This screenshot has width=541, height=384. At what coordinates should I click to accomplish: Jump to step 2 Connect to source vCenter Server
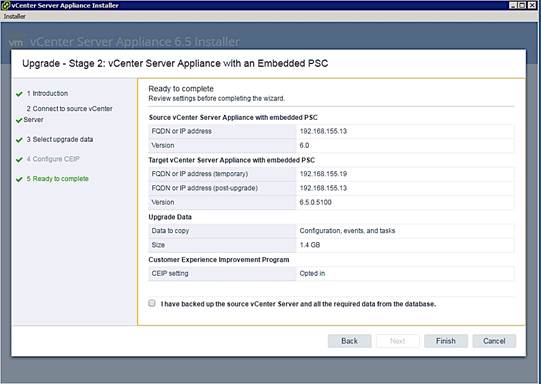coord(68,114)
